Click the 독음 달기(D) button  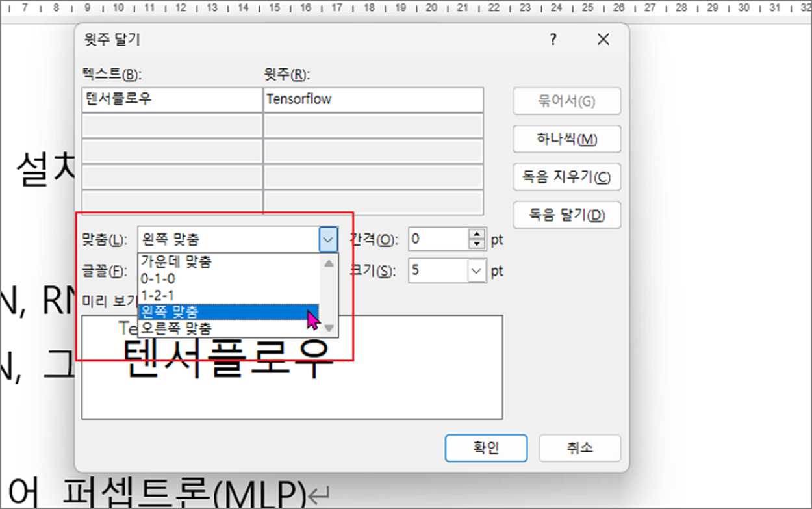(566, 215)
